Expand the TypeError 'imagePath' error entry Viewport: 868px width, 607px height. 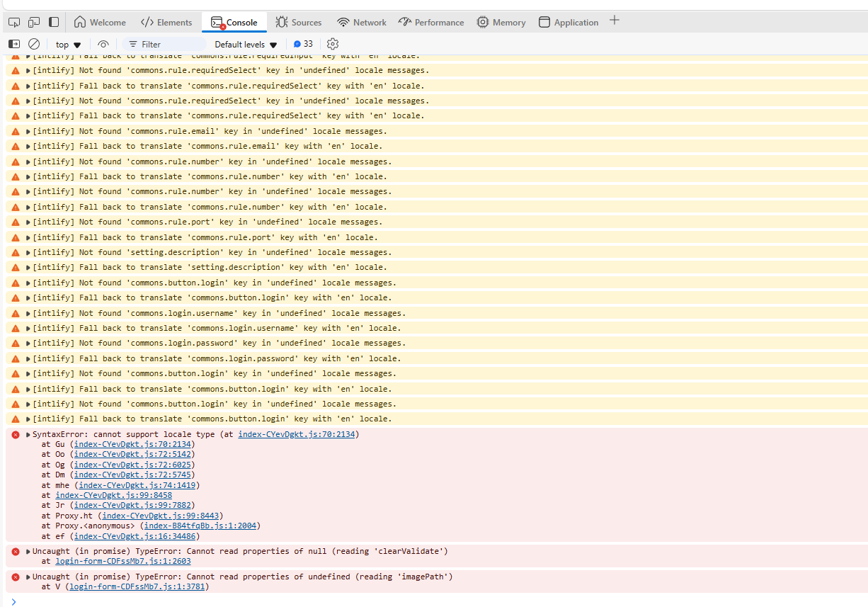pos(28,577)
